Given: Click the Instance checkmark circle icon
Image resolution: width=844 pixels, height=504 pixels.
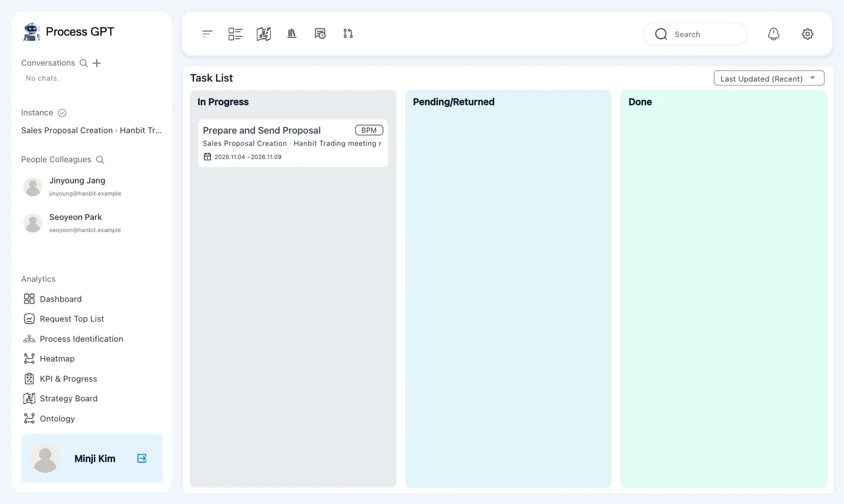Looking at the screenshot, I should tap(62, 113).
